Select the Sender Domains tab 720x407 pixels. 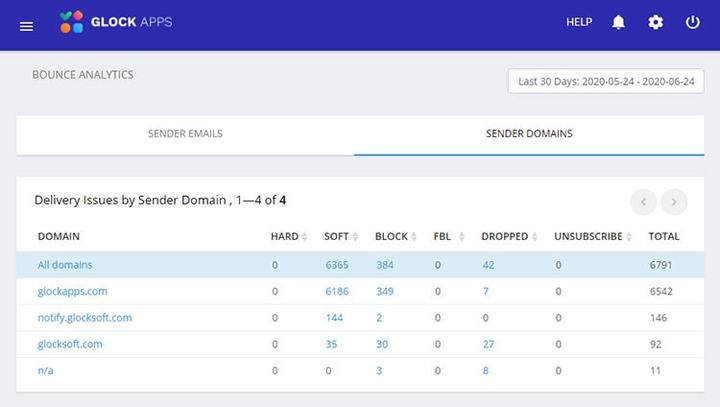pyautogui.click(x=529, y=134)
